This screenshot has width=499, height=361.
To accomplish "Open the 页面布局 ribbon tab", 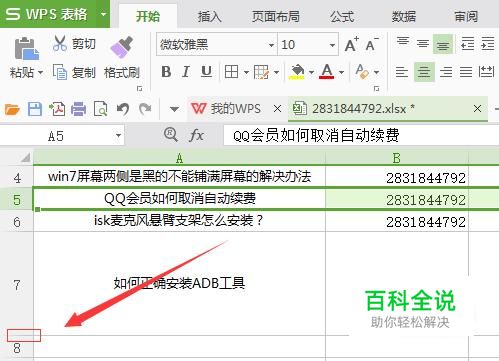I will click(x=275, y=16).
